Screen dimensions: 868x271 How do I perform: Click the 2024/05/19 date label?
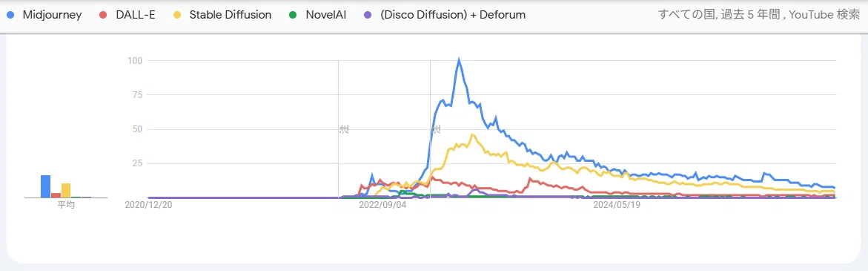(x=617, y=204)
